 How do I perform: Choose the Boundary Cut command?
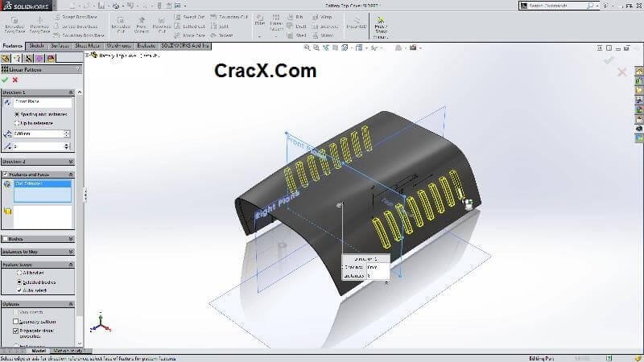229,17
